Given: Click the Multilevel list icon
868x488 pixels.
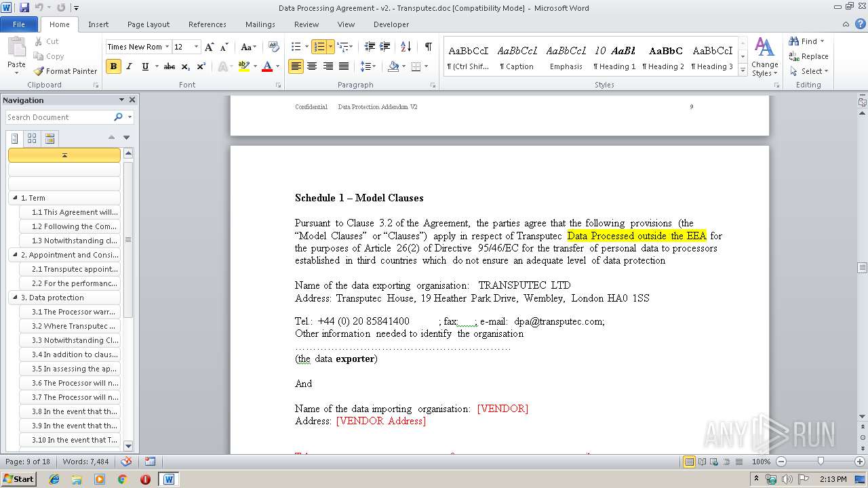Looking at the screenshot, I should tap(342, 47).
